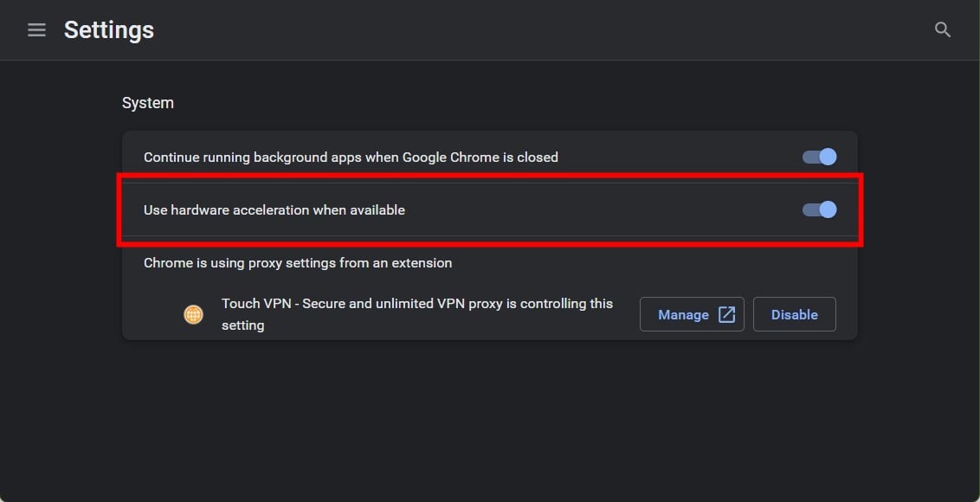980x502 pixels.
Task: Click the Disable button for Touch VPN
Action: tap(795, 314)
